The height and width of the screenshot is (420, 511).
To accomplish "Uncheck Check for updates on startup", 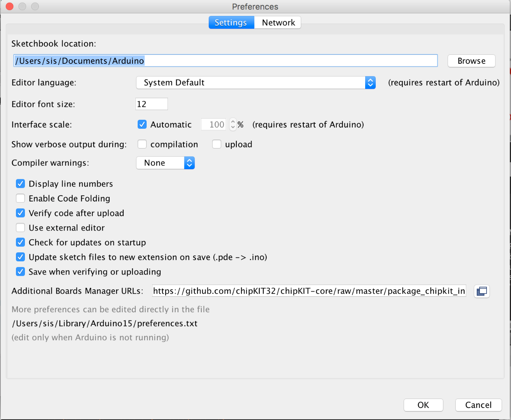I will pos(20,242).
